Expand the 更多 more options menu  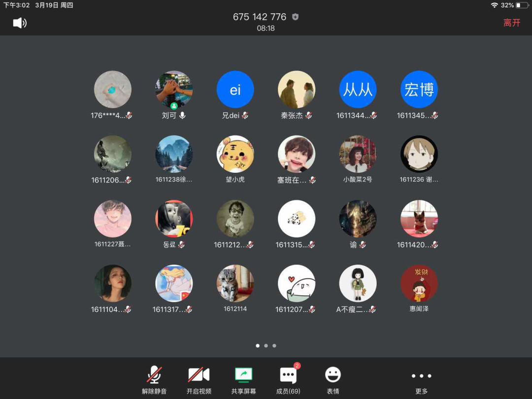click(421, 380)
